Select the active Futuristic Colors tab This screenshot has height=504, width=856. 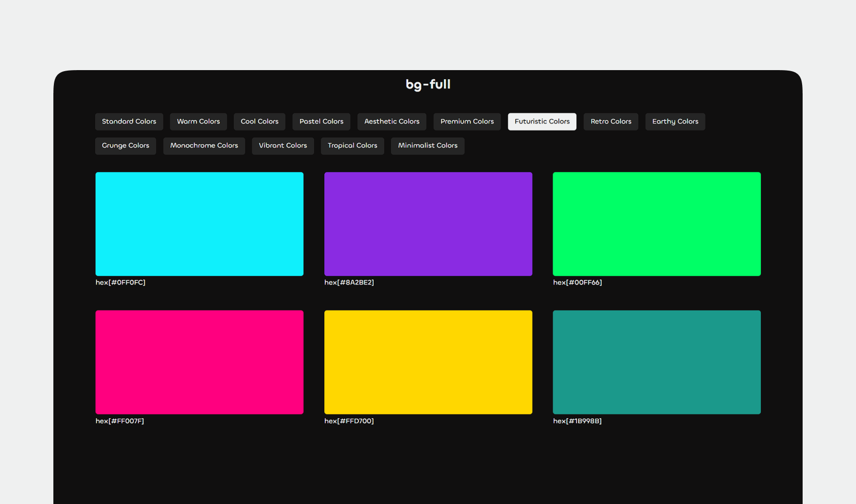tap(542, 121)
